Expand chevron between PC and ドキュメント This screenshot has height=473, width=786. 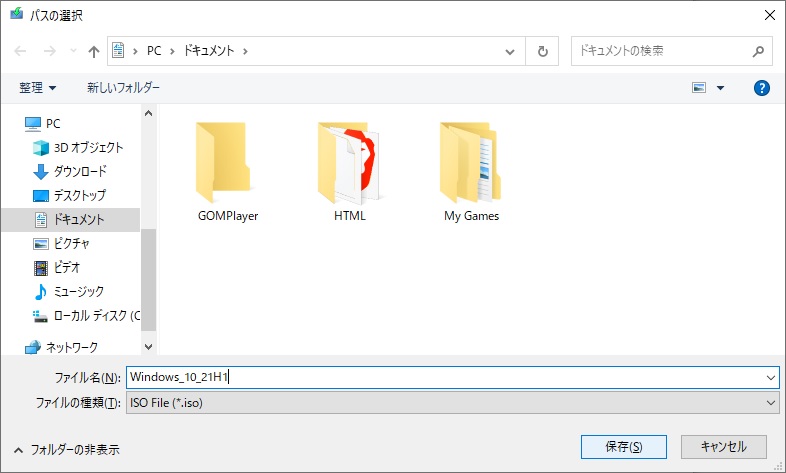coord(172,51)
